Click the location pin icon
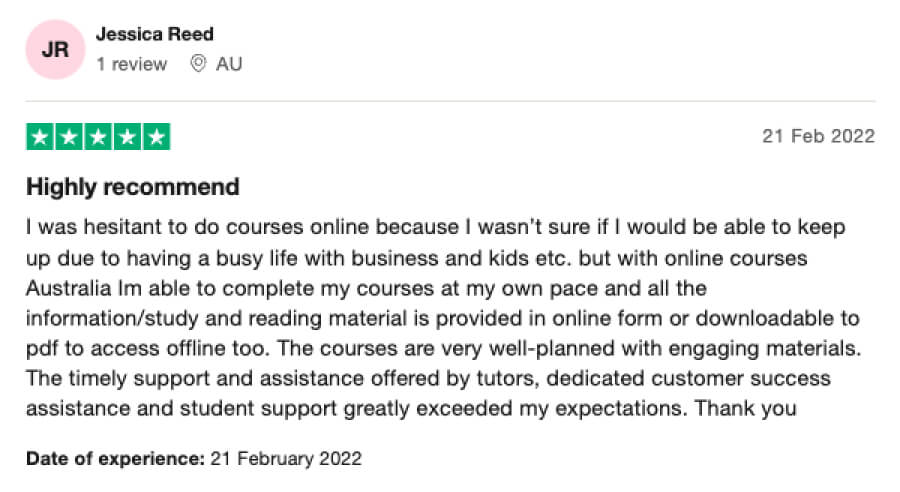 (x=197, y=64)
